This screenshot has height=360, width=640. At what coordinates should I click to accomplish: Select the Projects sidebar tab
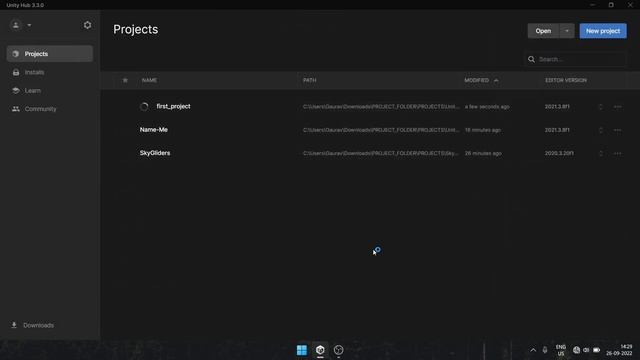tap(49, 54)
